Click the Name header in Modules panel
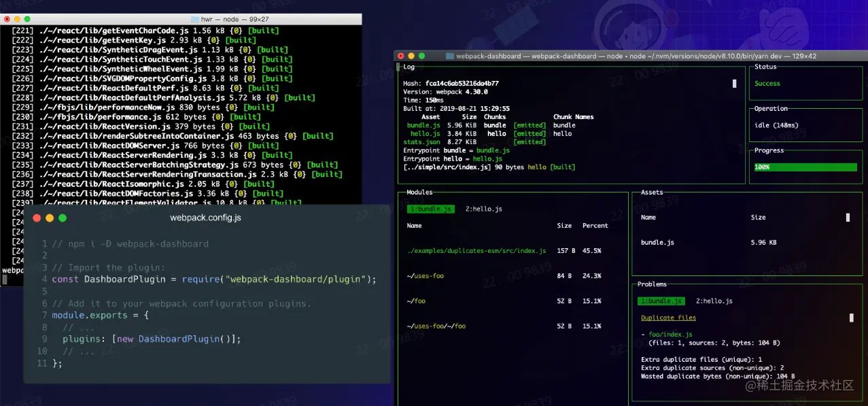 point(414,226)
